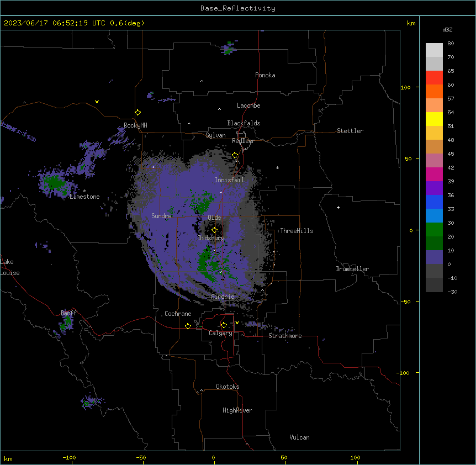Click the Lake Louise label on left edge

coord(9,267)
